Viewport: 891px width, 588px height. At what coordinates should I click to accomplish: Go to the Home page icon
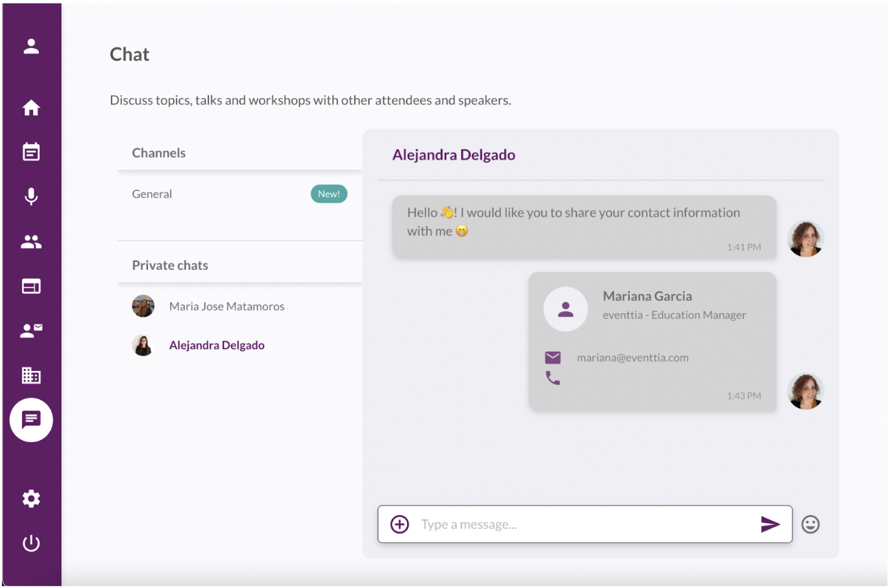pyautogui.click(x=31, y=108)
